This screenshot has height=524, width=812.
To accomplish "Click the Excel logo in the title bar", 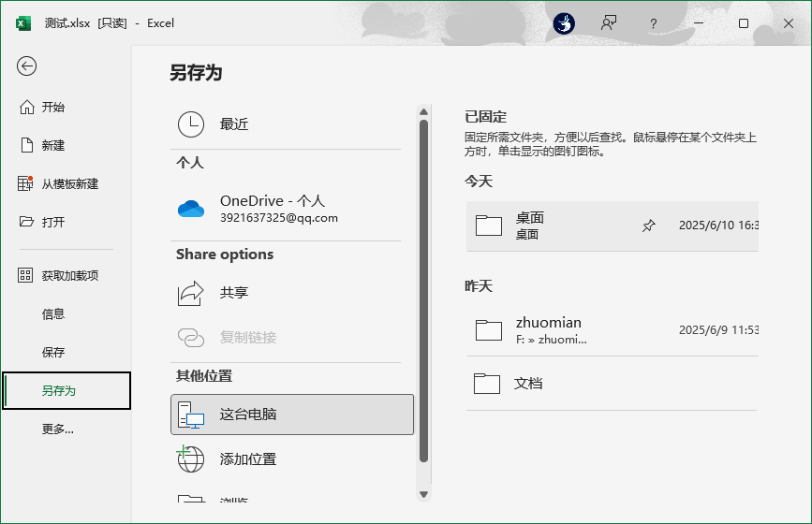I will pyautogui.click(x=23, y=23).
